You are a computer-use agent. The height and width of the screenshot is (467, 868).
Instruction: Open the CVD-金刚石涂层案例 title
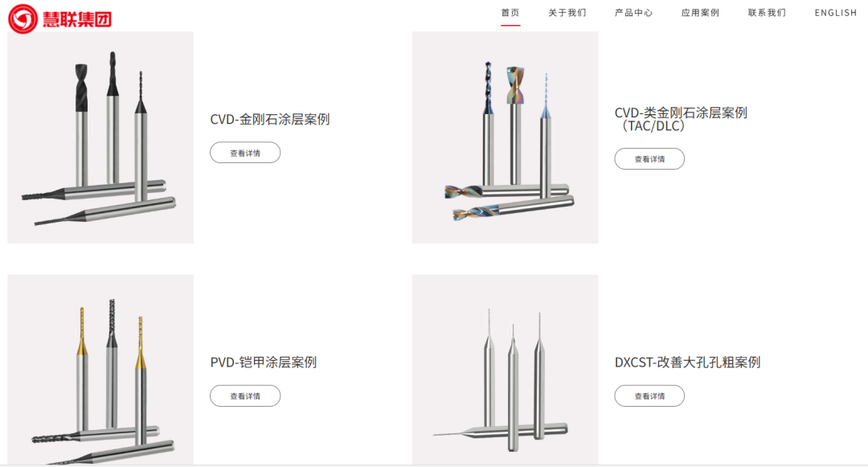270,119
